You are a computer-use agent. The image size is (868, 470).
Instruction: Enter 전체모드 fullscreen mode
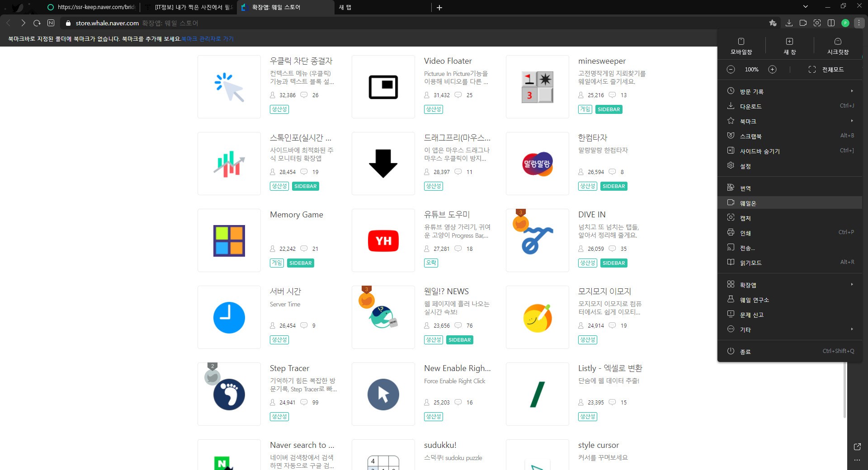tap(826, 69)
